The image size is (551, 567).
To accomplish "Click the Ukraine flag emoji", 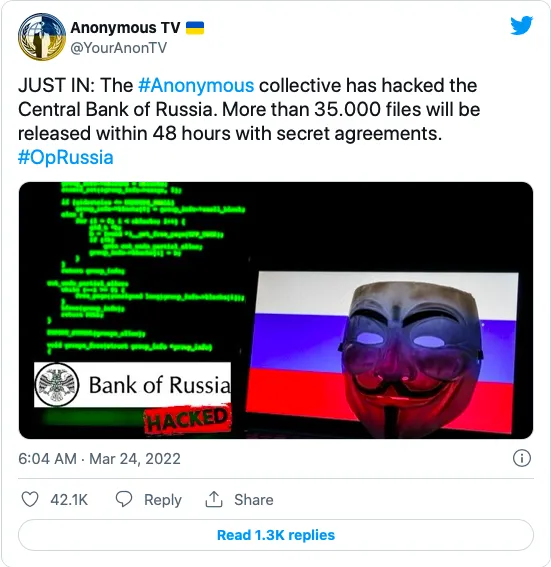I will [195, 27].
